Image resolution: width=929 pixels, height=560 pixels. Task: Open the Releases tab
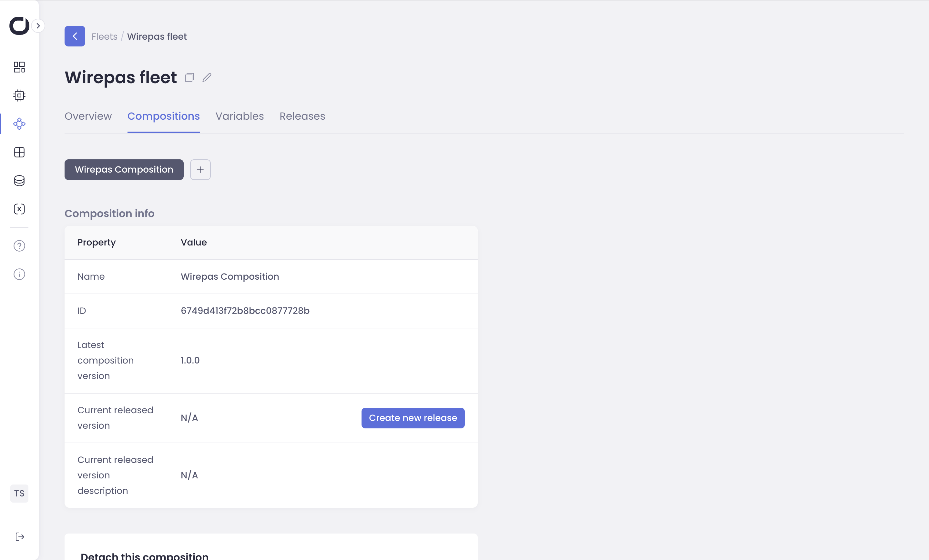[x=302, y=116]
